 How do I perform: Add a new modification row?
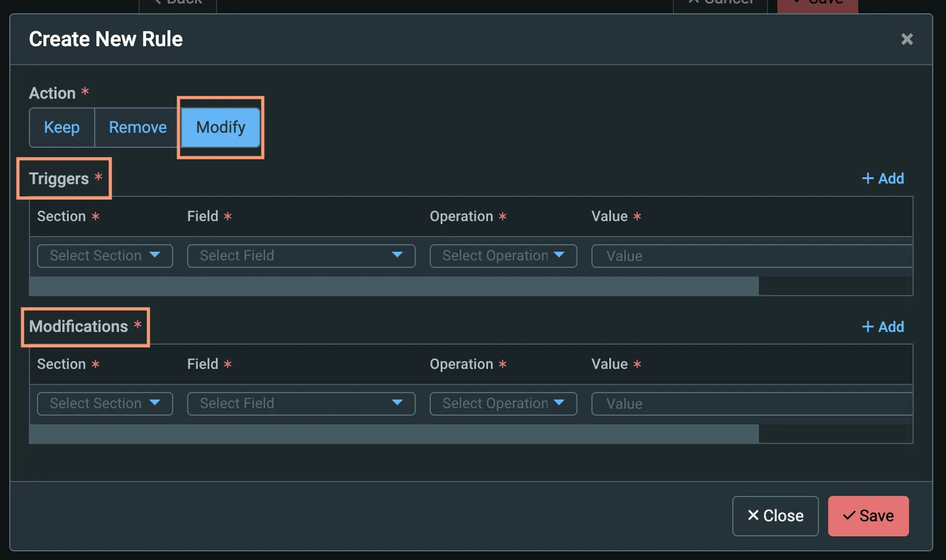883,327
